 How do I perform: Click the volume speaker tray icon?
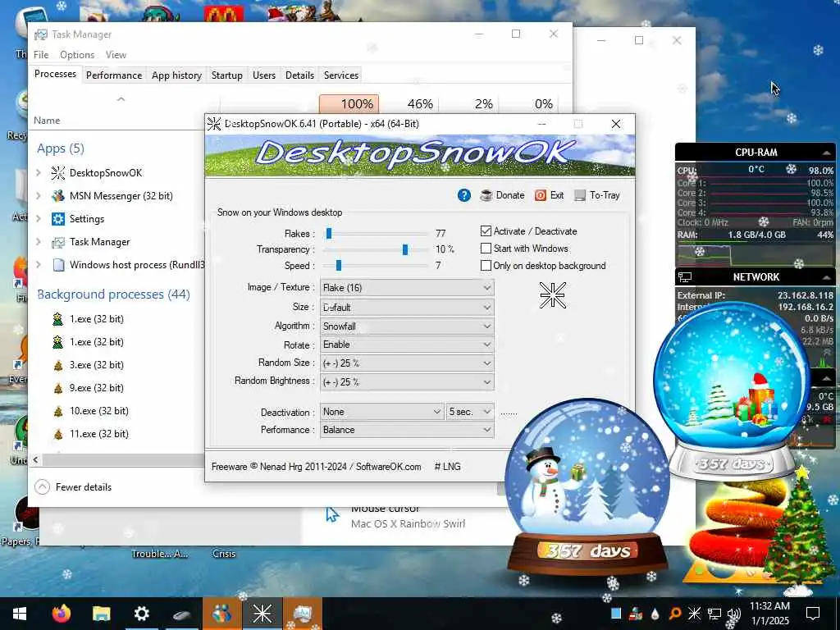point(733,614)
